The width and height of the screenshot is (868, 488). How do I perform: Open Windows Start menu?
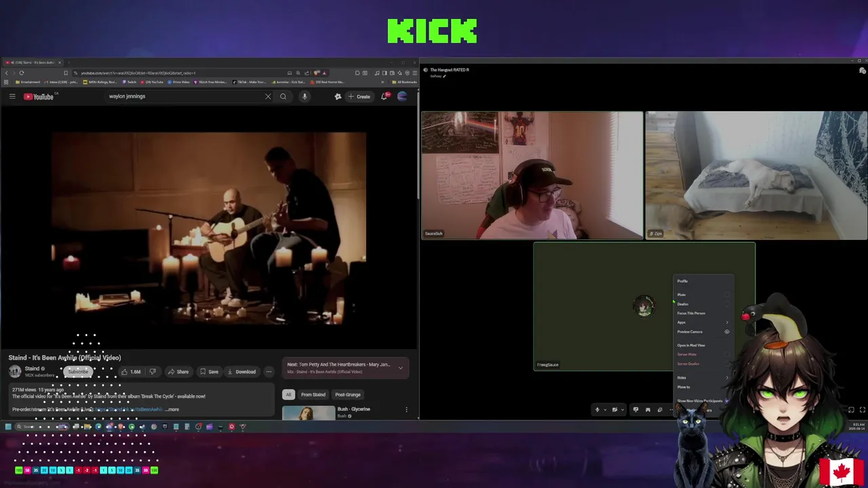(x=8, y=427)
